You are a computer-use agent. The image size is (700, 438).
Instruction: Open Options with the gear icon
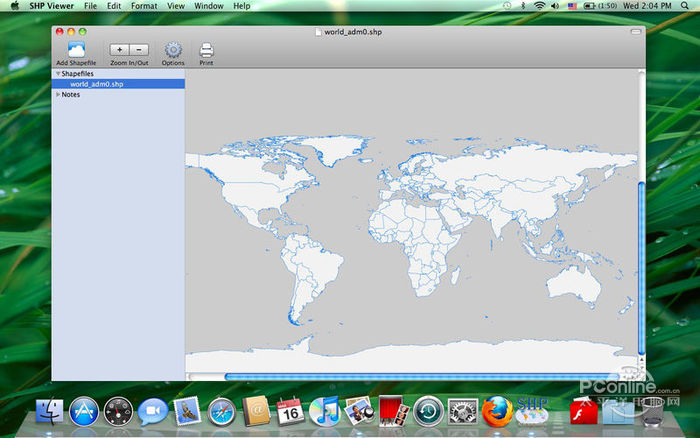(173, 50)
